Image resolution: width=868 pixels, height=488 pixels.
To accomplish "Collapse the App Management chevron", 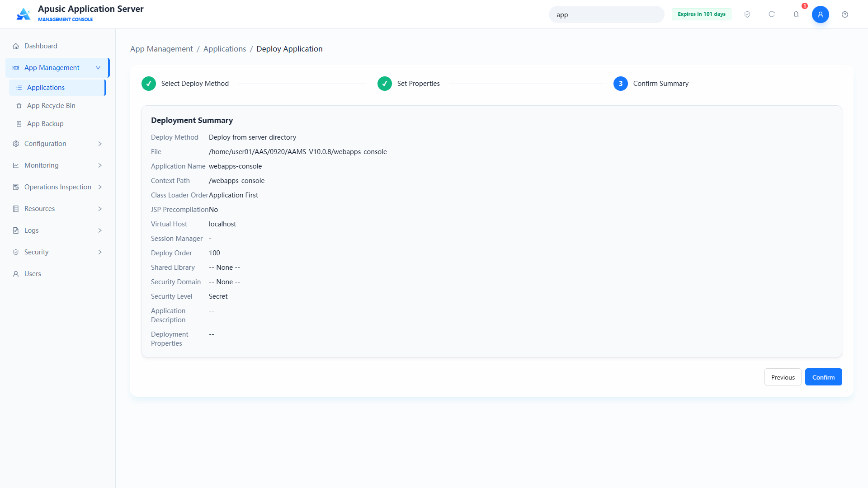I will 98,68.
